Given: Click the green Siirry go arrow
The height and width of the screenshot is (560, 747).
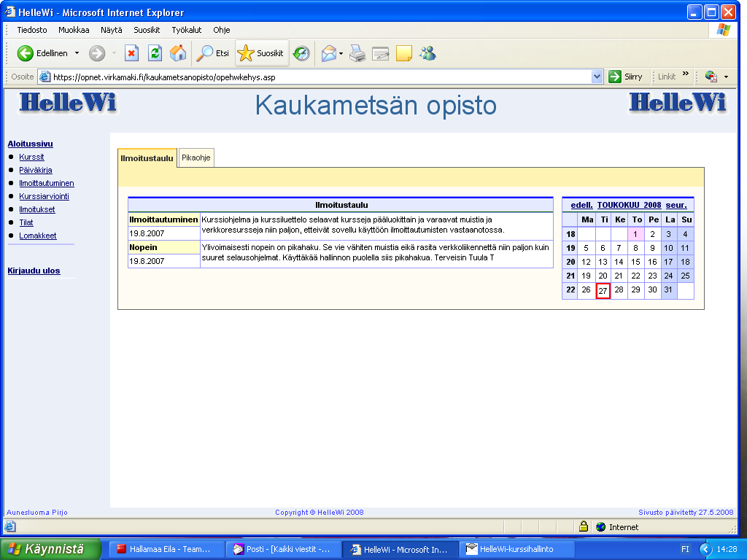Looking at the screenshot, I should click(x=615, y=77).
